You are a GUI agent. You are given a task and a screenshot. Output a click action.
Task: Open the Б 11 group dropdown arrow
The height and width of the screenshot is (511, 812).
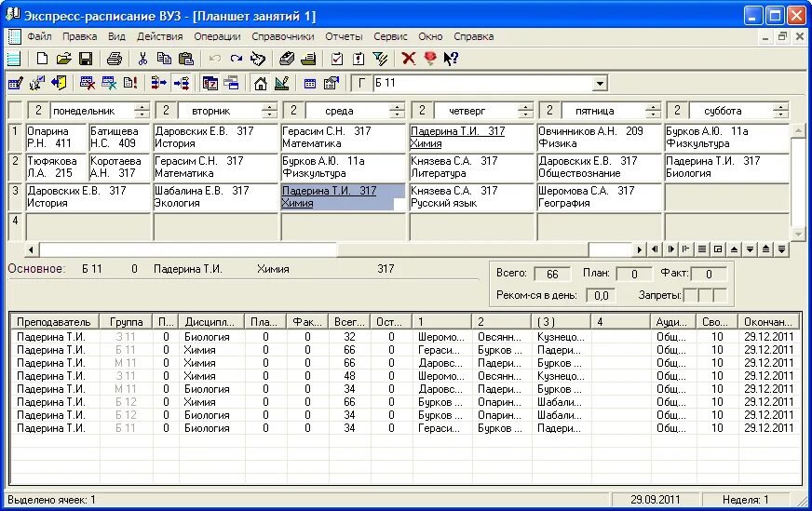[x=600, y=84]
